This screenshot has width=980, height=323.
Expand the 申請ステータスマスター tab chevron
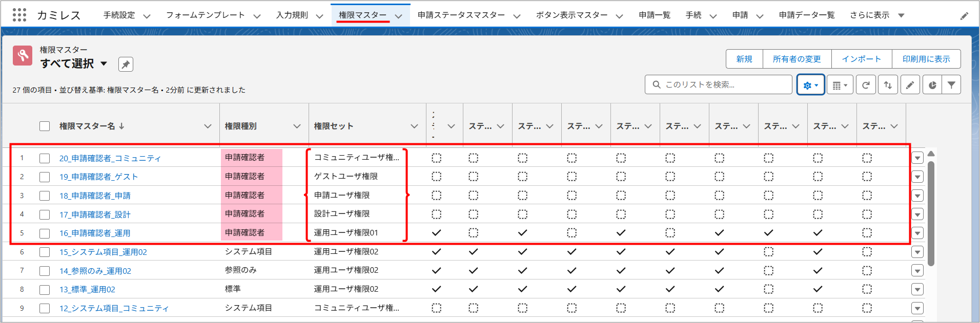pos(517,16)
